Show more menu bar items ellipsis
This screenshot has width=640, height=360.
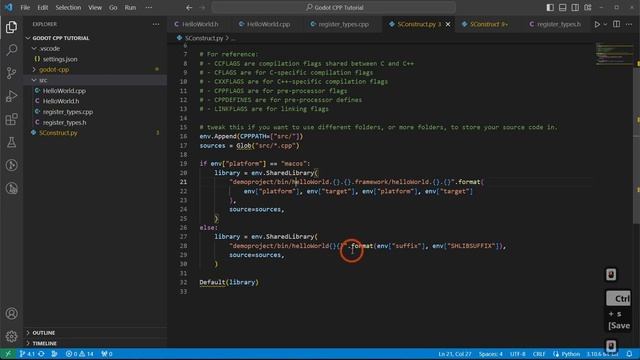[149, 7]
